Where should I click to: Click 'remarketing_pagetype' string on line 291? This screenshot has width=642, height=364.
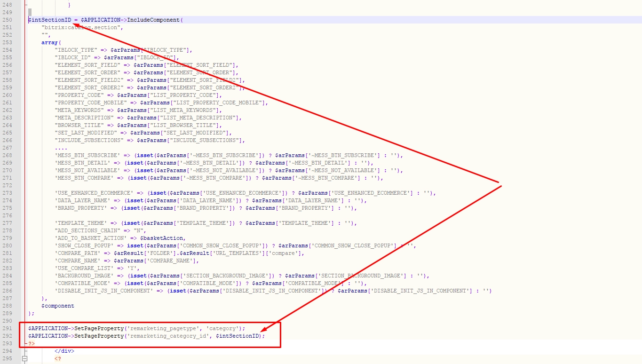click(x=162, y=328)
